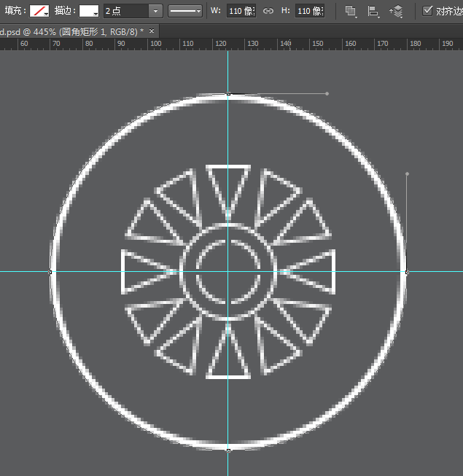The image size is (463, 476).
Task: Toggle the 对齐边缘 align edges checkbox
Action: [x=428, y=11]
